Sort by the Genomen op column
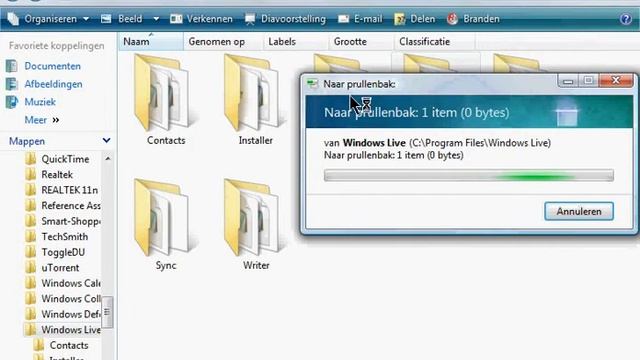This screenshot has height=360, width=640. (x=222, y=42)
